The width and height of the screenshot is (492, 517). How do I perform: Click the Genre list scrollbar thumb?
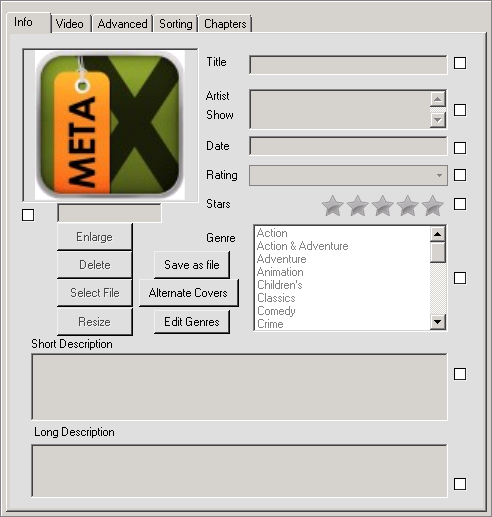[x=438, y=253]
